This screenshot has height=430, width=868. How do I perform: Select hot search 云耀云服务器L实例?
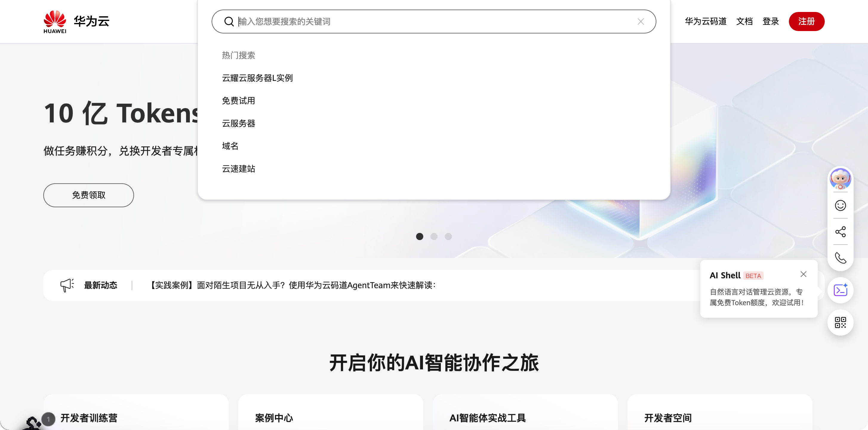(x=257, y=78)
